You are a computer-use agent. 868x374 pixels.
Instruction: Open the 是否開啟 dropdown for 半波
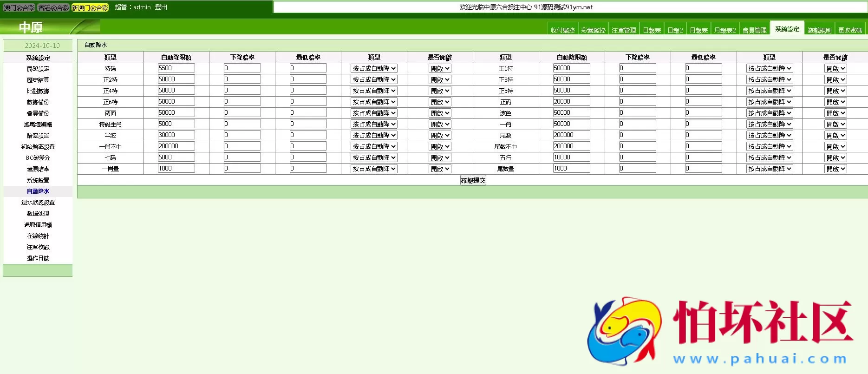[x=440, y=135]
